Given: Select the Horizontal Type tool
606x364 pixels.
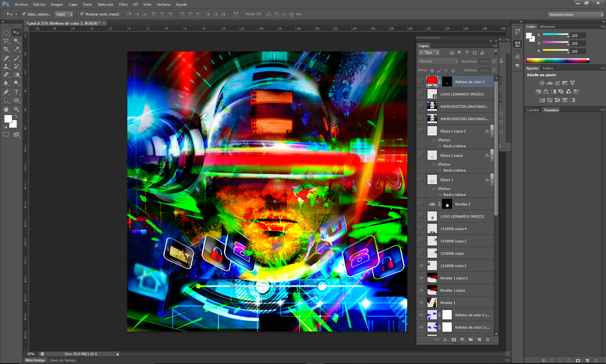Looking at the screenshot, I should 16,92.
